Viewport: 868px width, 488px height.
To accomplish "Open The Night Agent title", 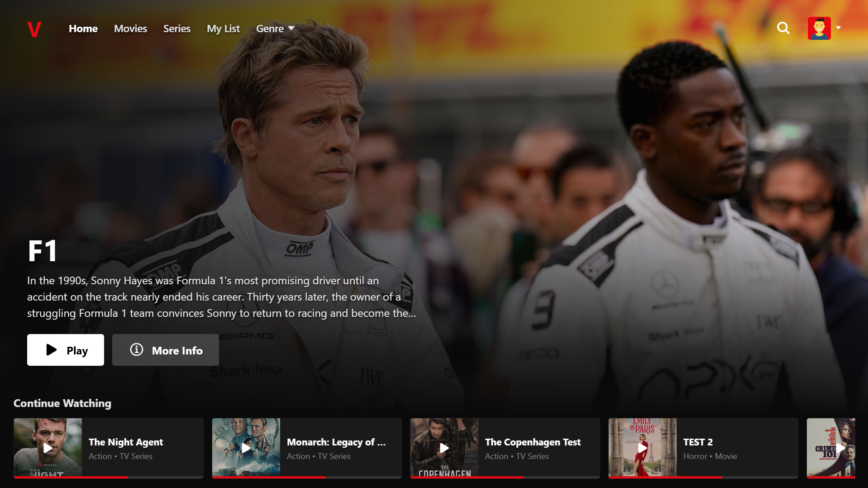I will click(x=126, y=442).
